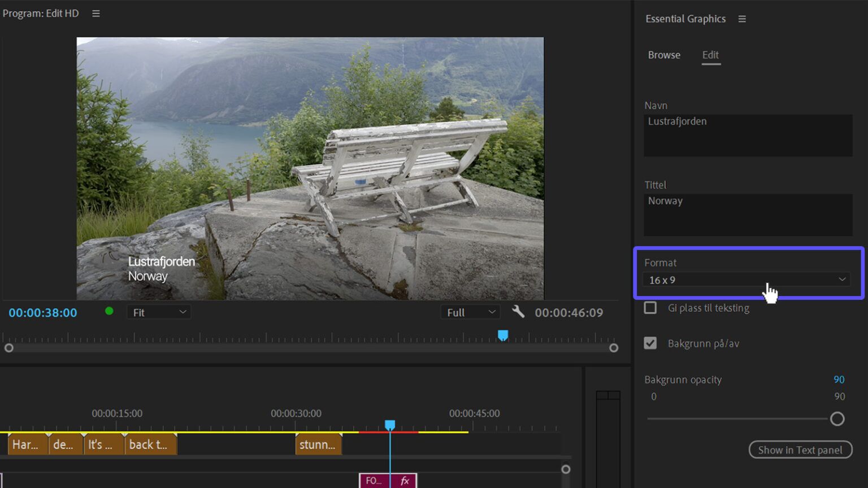Viewport: 868px width, 488px height.
Task: Click the Tittel field containing Norway
Action: pos(747,215)
